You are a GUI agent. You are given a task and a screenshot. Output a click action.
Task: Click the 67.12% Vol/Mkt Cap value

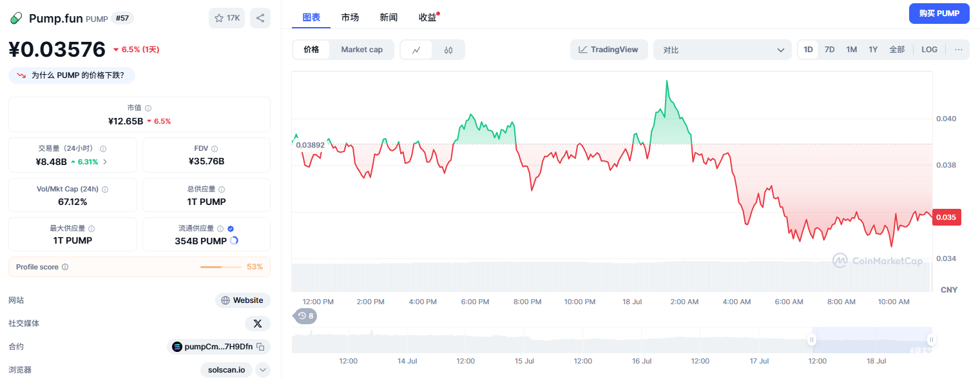coord(73,202)
